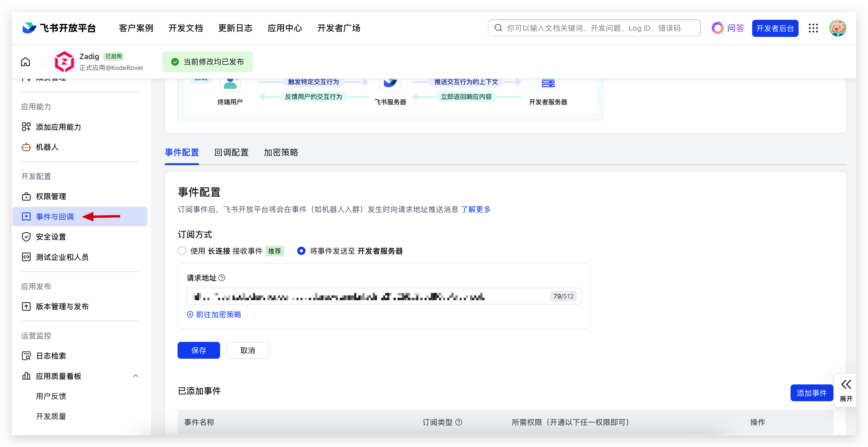
Task: Expand the right side 展开 panel
Action: coord(846,390)
